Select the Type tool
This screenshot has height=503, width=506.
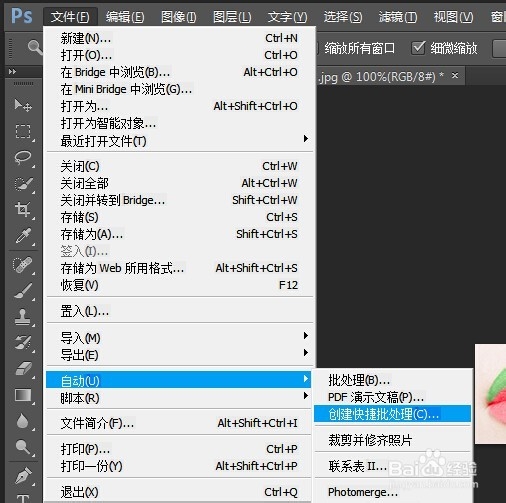click(23, 498)
